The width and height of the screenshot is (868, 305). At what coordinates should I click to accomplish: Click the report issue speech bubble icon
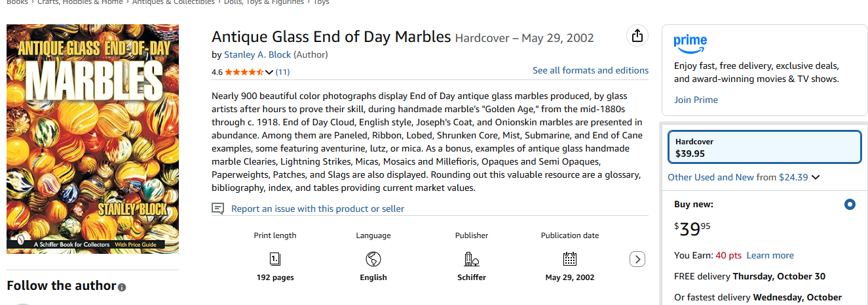pos(218,209)
